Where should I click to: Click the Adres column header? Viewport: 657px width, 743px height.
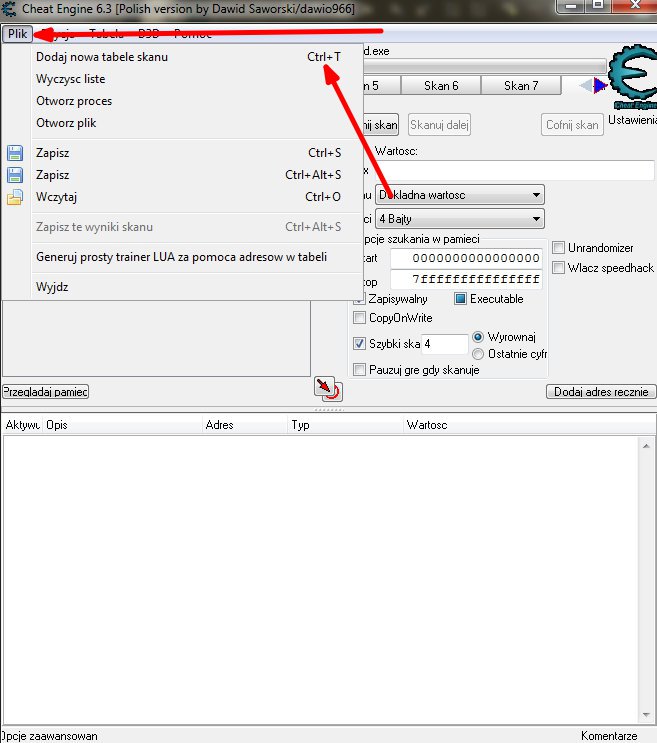click(x=245, y=425)
